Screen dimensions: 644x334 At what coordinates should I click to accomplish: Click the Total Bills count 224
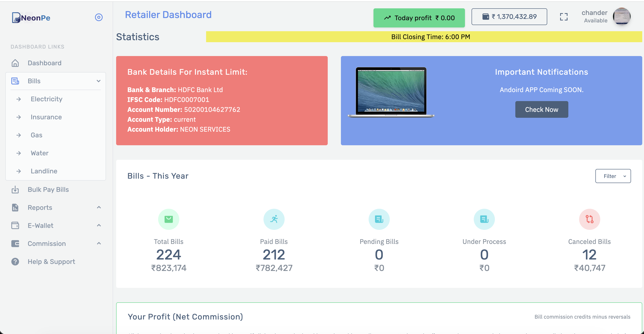(169, 255)
